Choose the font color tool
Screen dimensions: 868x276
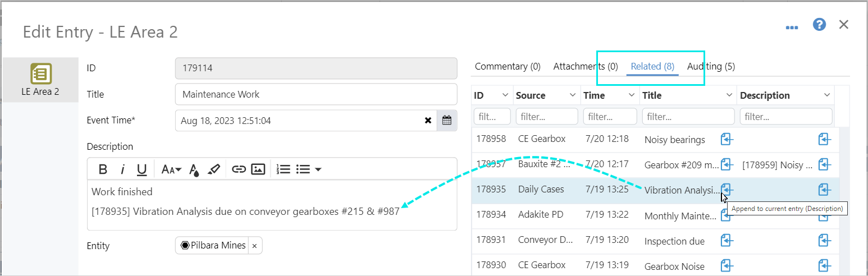pyautogui.click(x=194, y=169)
